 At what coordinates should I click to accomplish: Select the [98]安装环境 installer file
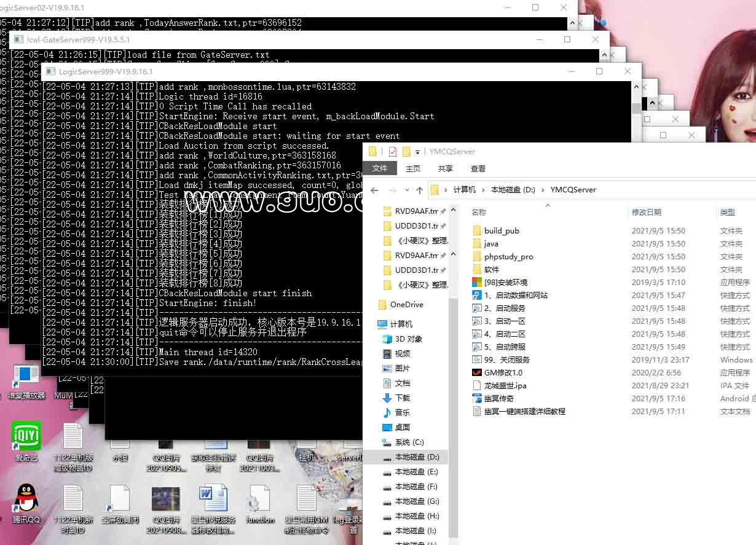tap(505, 282)
